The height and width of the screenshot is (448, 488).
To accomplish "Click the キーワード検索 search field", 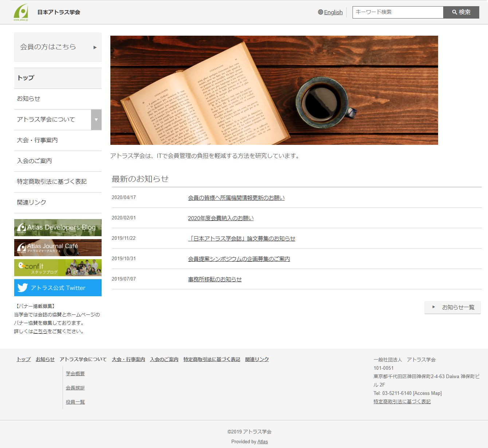I will (x=398, y=12).
